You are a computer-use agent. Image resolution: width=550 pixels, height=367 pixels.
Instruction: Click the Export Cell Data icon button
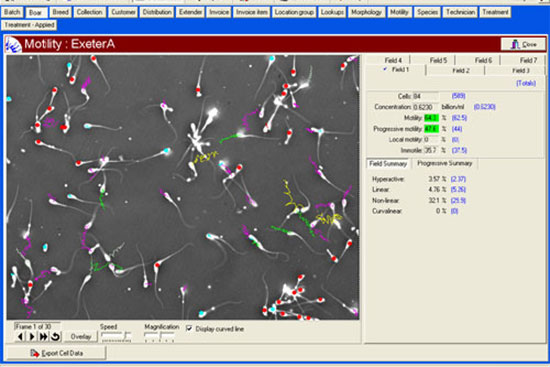[56, 353]
